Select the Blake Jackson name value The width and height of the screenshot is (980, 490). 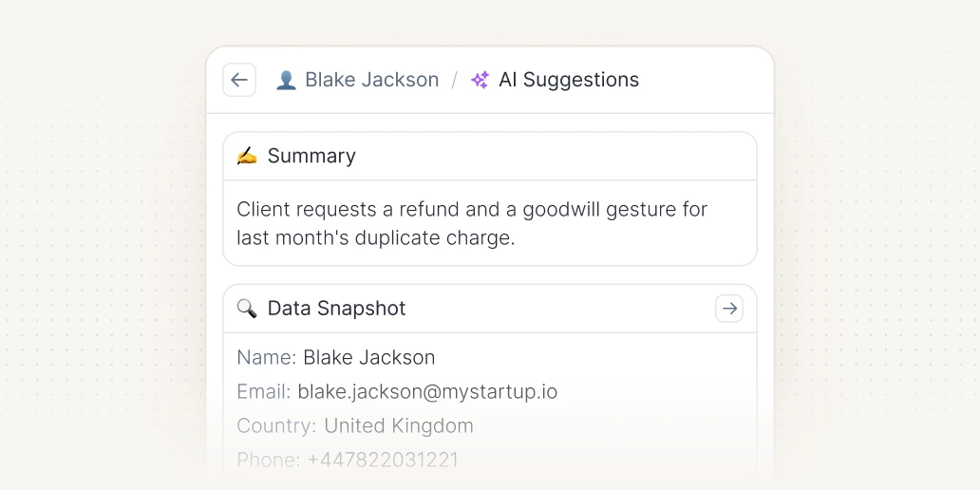[x=369, y=357]
